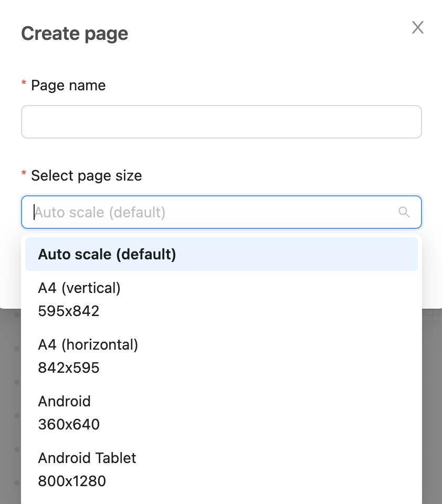Viewport: 442px width, 504px height.
Task: Click the red asterisk beside Page name
Action: [x=24, y=84]
